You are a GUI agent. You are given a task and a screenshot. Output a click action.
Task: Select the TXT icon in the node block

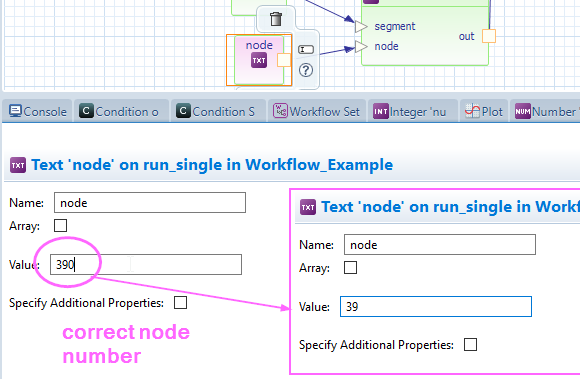coord(259,60)
